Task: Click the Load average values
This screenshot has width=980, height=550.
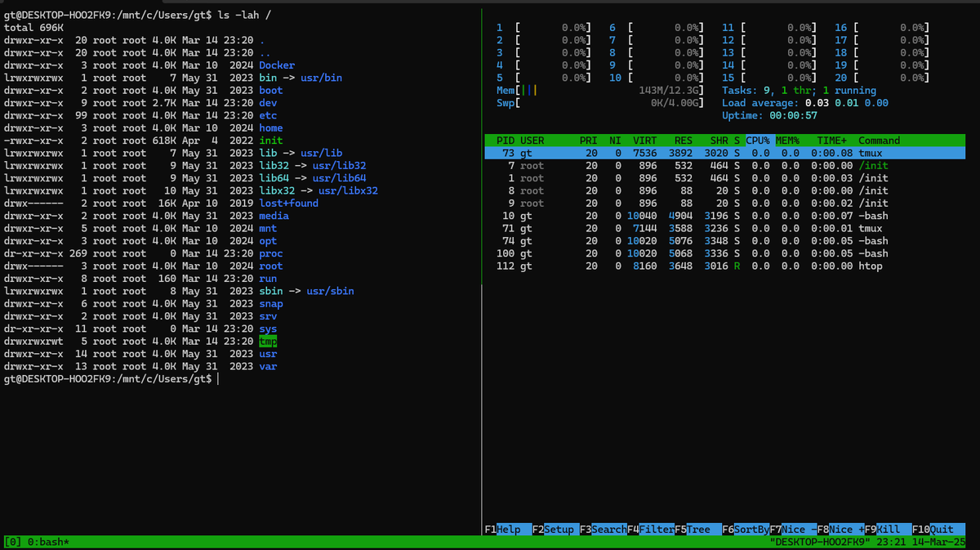Action: click(x=847, y=103)
